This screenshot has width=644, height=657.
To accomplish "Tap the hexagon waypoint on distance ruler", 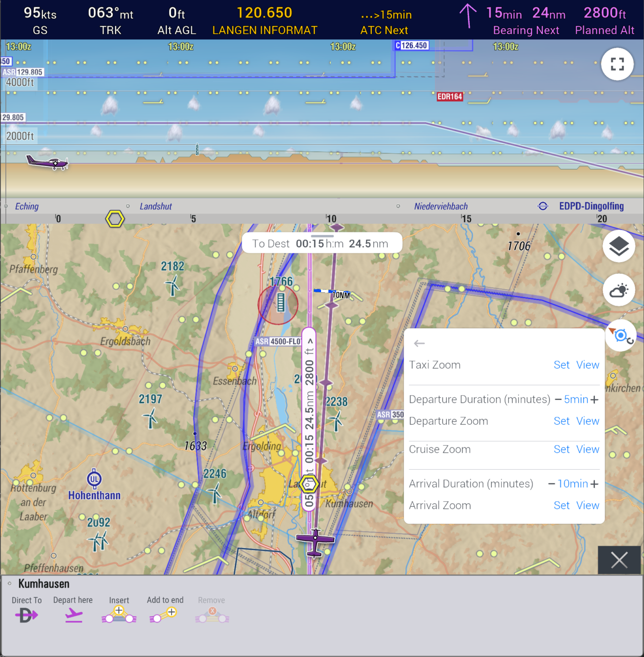I will coord(115,219).
